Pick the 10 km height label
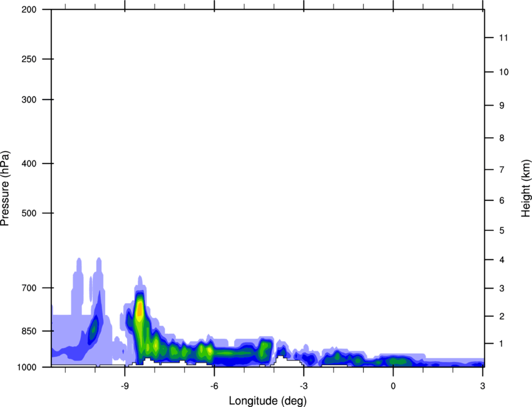The image size is (532, 407). point(504,72)
